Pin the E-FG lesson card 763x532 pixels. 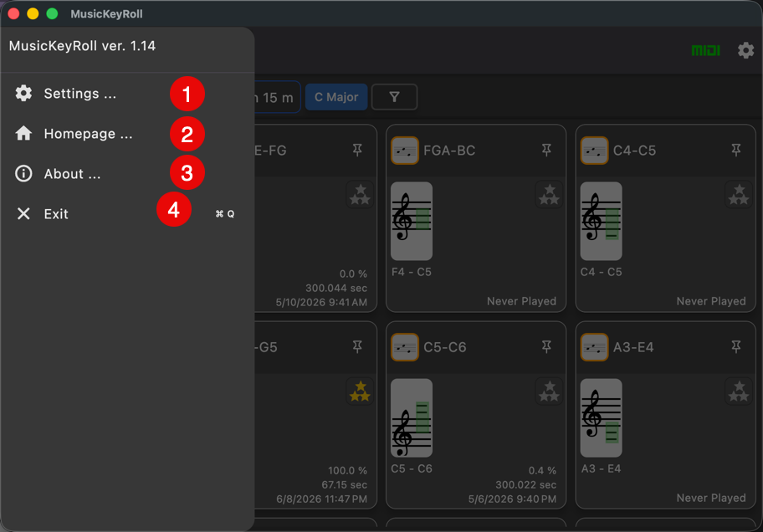(357, 150)
